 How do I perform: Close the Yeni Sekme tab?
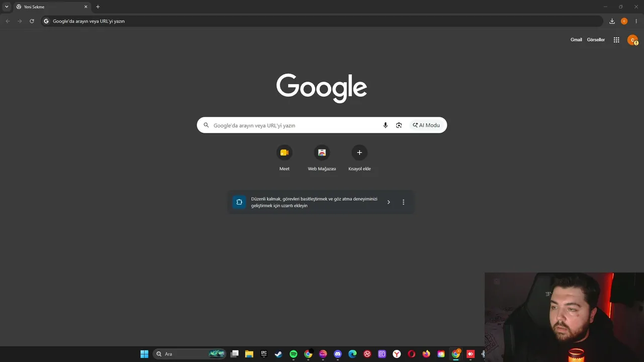(x=86, y=7)
